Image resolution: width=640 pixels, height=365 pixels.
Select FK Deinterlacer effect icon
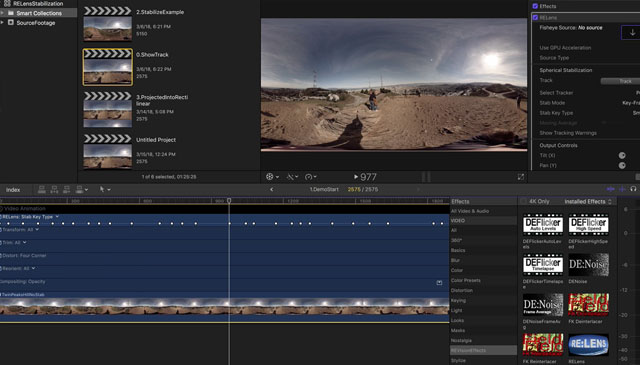[588, 305]
